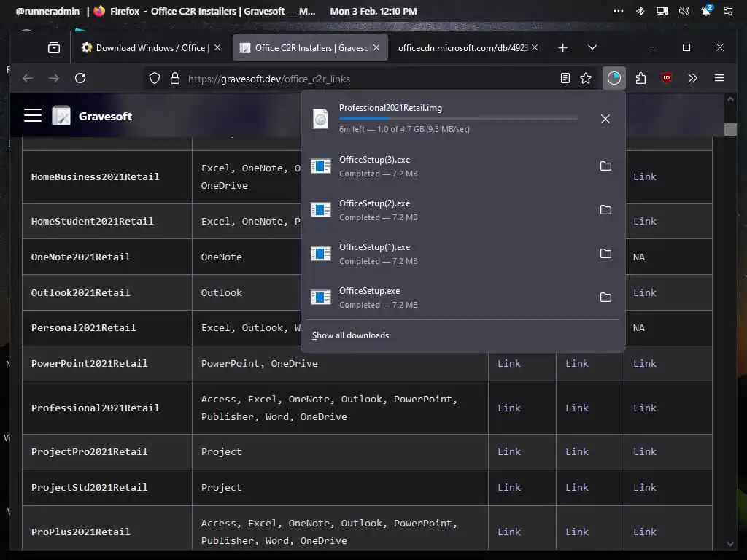The height and width of the screenshot is (560, 747).
Task: Open first Link for ProjectPro2021Retail row
Action: pyautogui.click(x=508, y=451)
